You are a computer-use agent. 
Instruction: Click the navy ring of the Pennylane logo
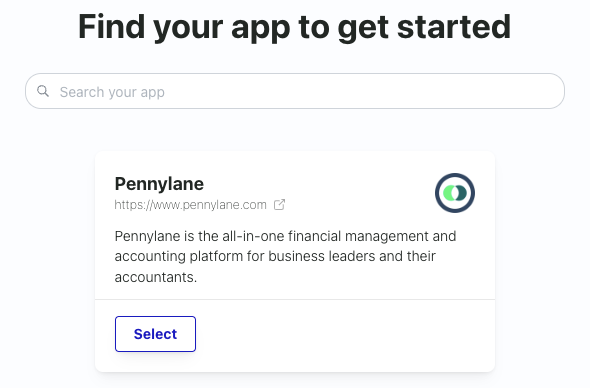coord(455,176)
